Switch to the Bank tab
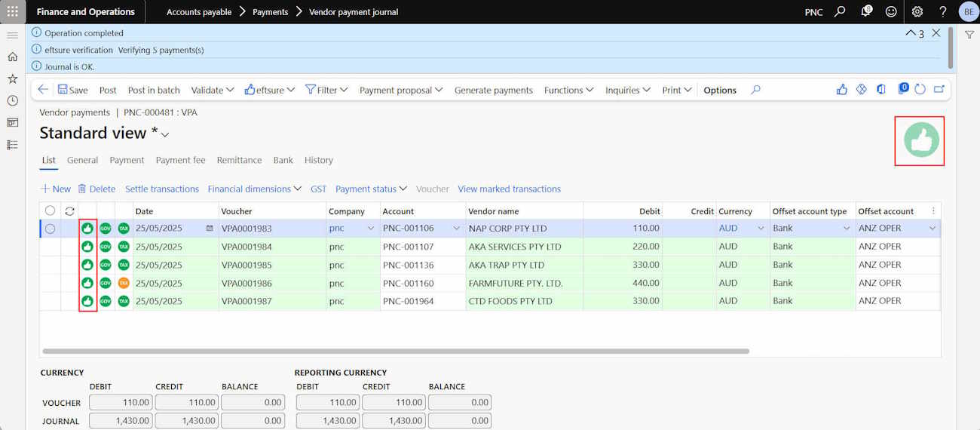Screen dimensions: 980x430 [x=283, y=160]
